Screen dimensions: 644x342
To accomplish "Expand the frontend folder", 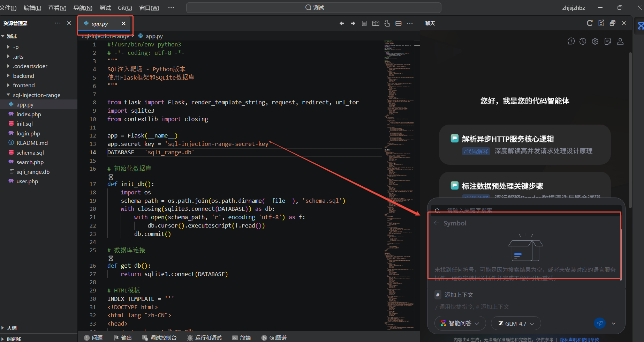I will (x=8, y=85).
